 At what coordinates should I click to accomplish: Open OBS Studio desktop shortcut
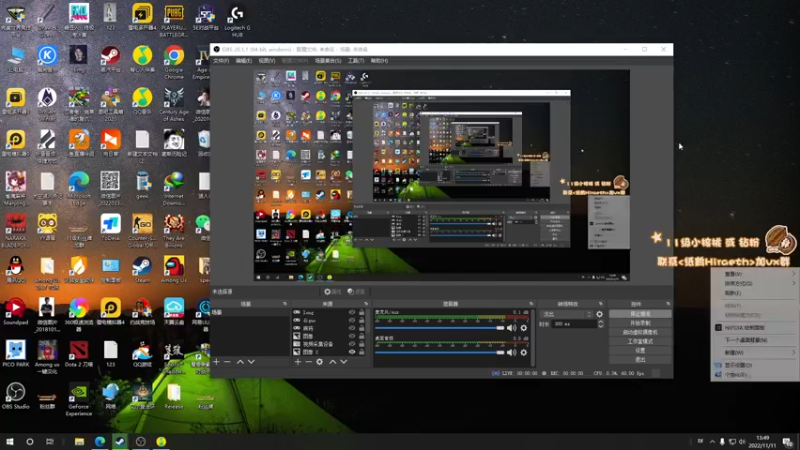[15, 395]
